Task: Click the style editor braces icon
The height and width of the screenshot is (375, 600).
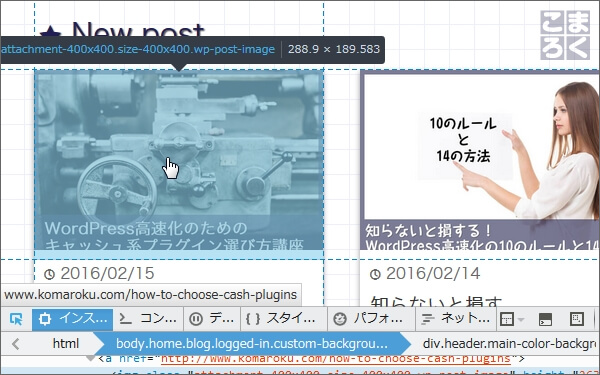Action: (253, 319)
